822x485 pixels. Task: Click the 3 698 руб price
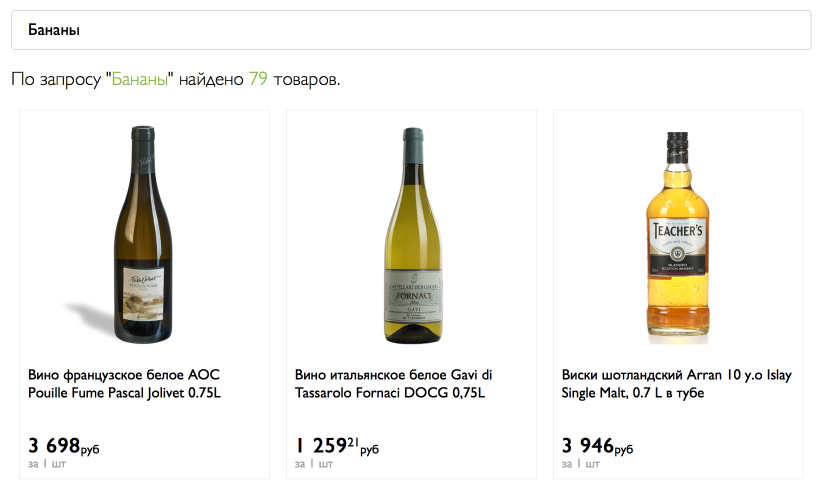pos(64,445)
